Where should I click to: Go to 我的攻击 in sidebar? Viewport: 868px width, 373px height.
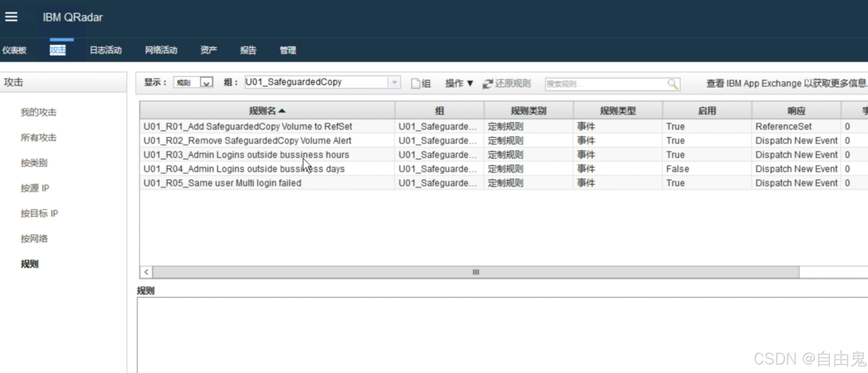39,112
